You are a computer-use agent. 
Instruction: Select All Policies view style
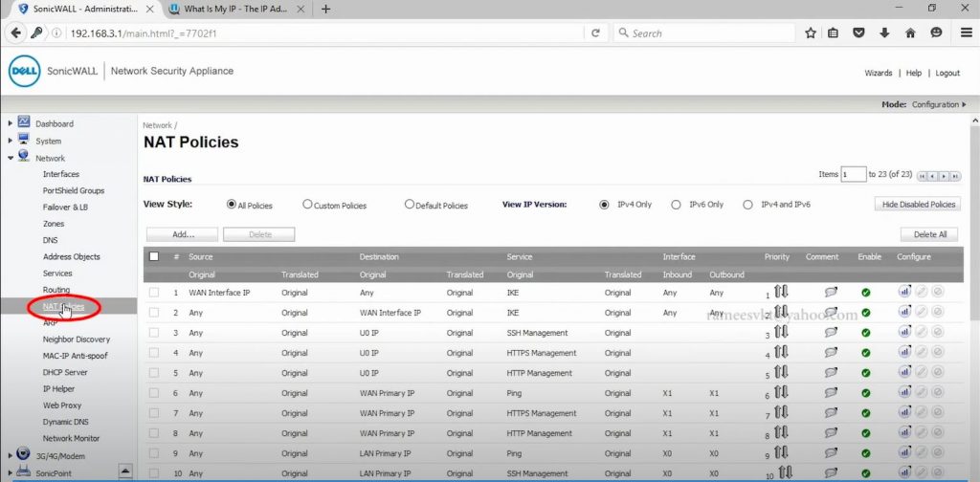click(232, 204)
